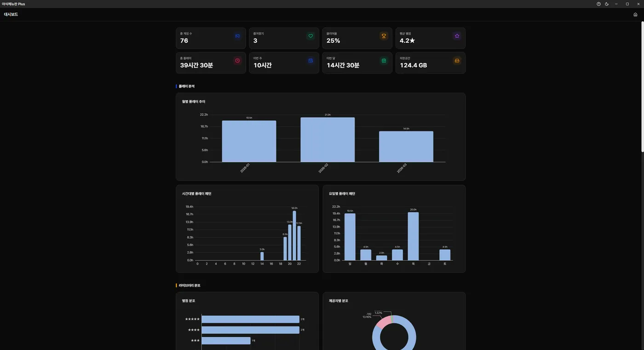Click the 플레이 분석 section heading
Viewport: 644px width, 350px height.
click(x=186, y=86)
